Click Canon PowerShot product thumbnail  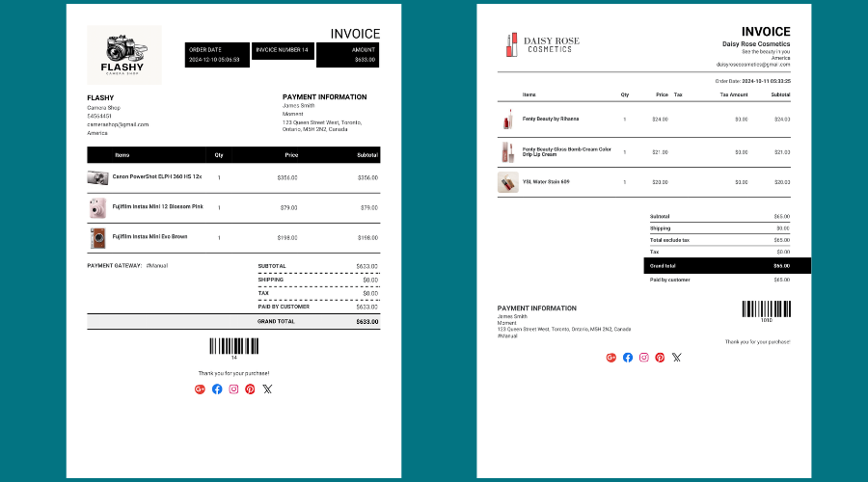click(97, 177)
